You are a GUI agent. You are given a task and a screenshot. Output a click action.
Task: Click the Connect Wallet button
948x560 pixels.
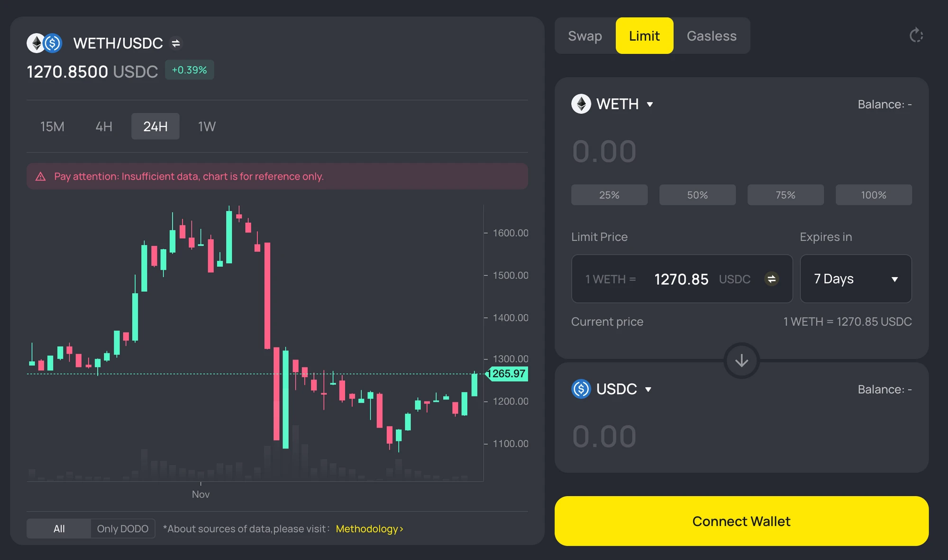click(x=741, y=521)
